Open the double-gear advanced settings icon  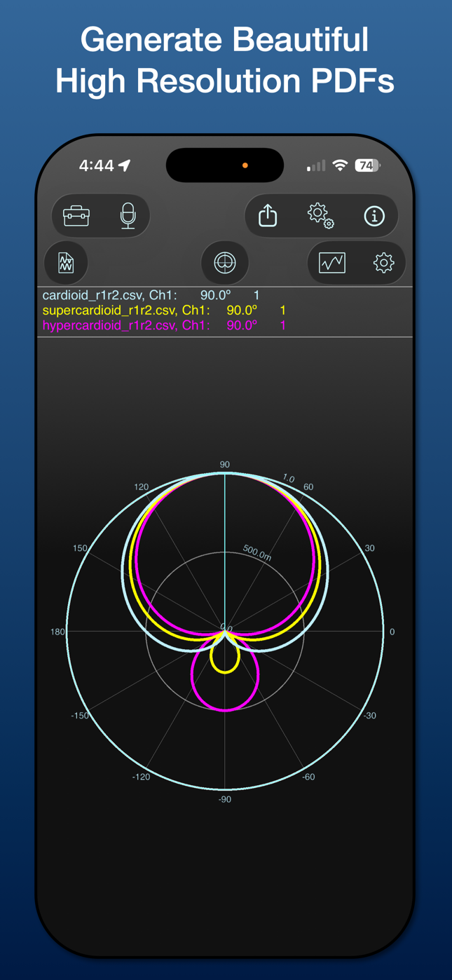point(321,215)
